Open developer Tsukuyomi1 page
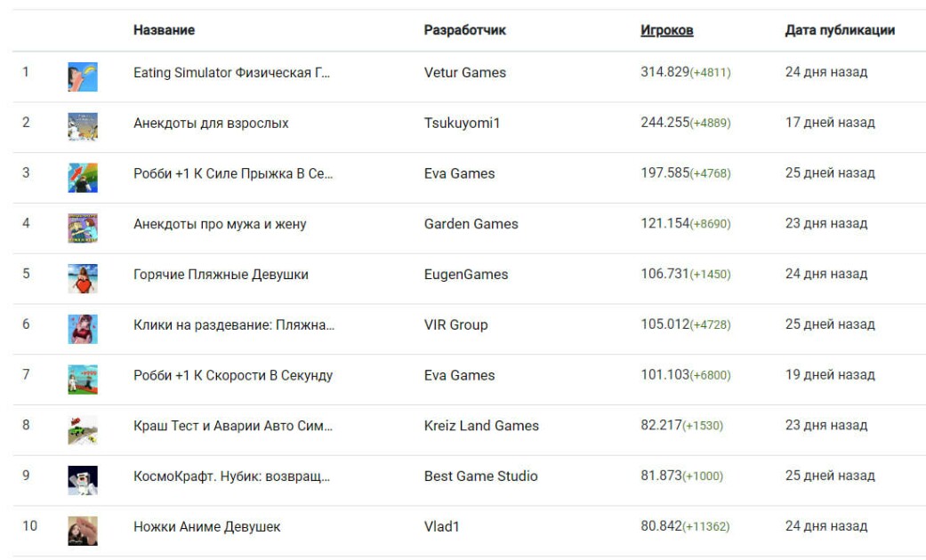Image resolution: width=926 pixels, height=560 pixels. pyautogui.click(x=462, y=123)
